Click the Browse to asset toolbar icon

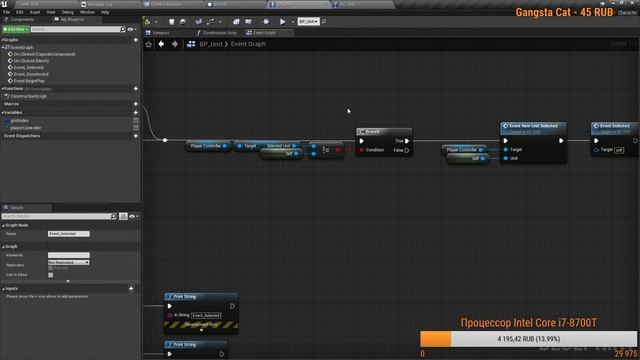[x=183, y=22]
